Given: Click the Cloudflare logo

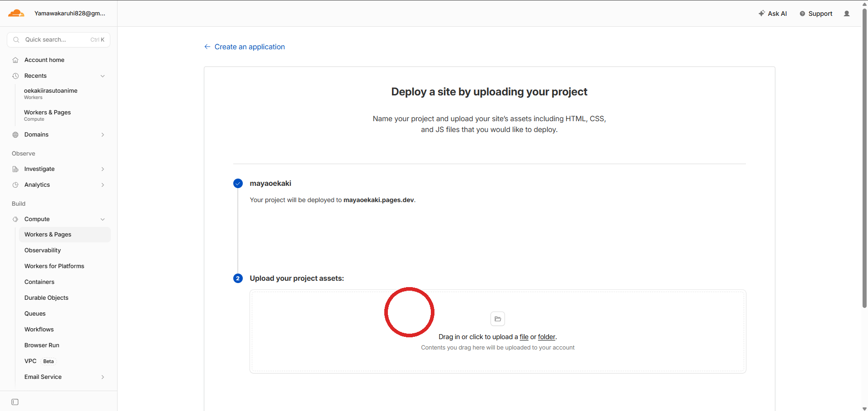Looking at the screenshot, I should (16, 13).
